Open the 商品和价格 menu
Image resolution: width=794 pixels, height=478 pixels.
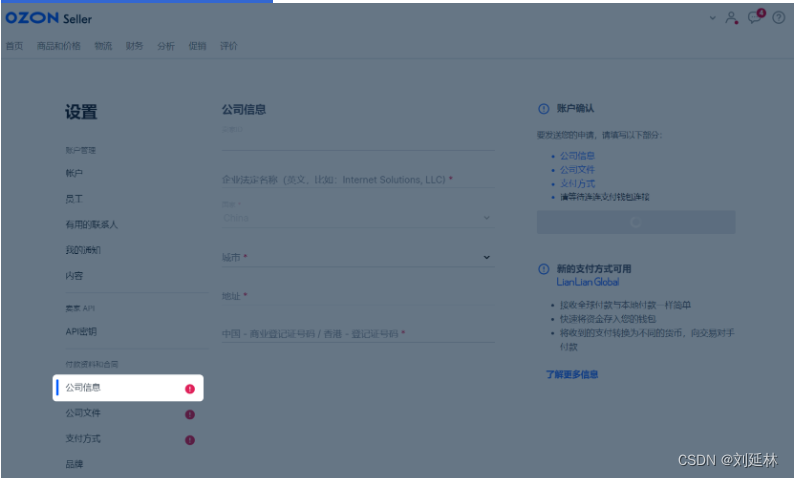pos(59,46)
